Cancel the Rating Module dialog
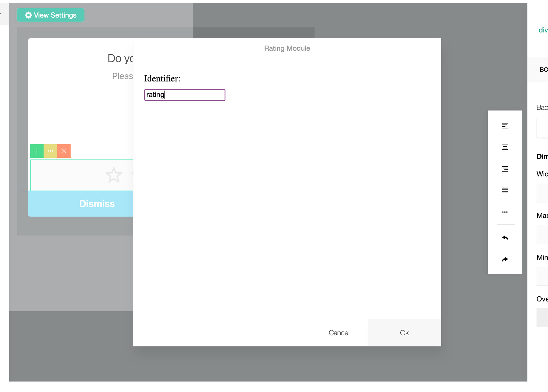Image resolution: width=548 pixels, height=392 pixels. coord(339,333)
